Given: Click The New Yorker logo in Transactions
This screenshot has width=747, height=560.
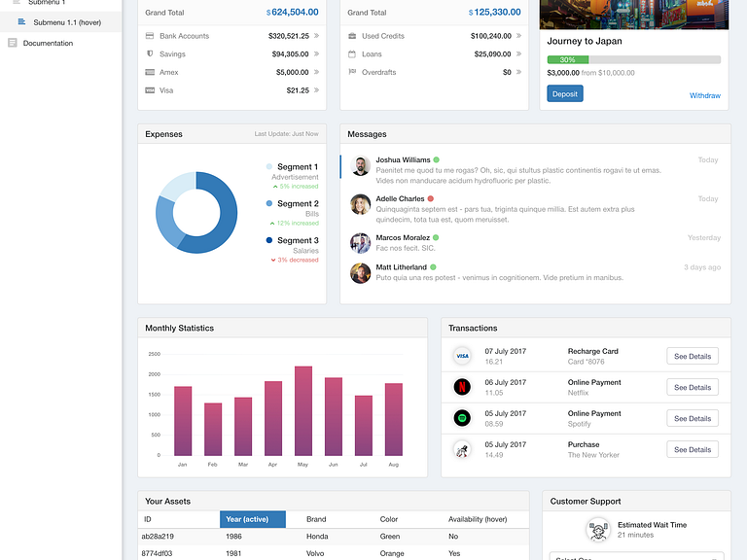Looking at the screenshot, I should [462, 449].
